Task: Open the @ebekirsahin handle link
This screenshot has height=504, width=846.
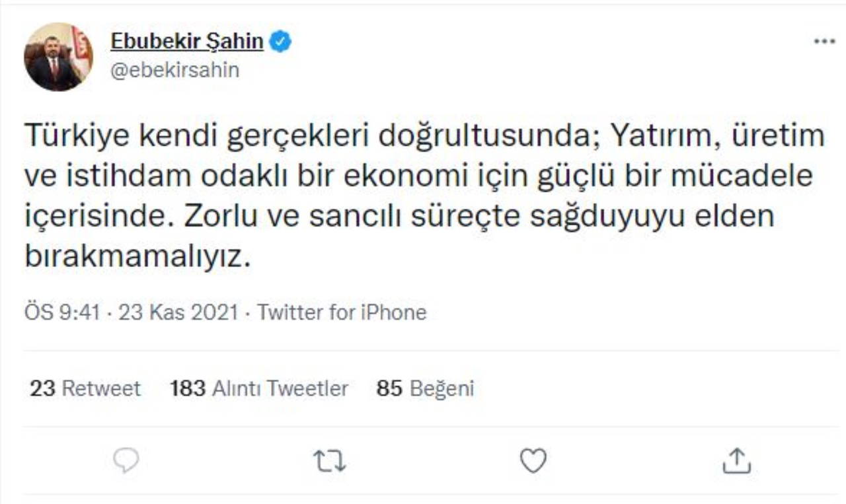Action: pyautogui.click(x=174, y=70)
